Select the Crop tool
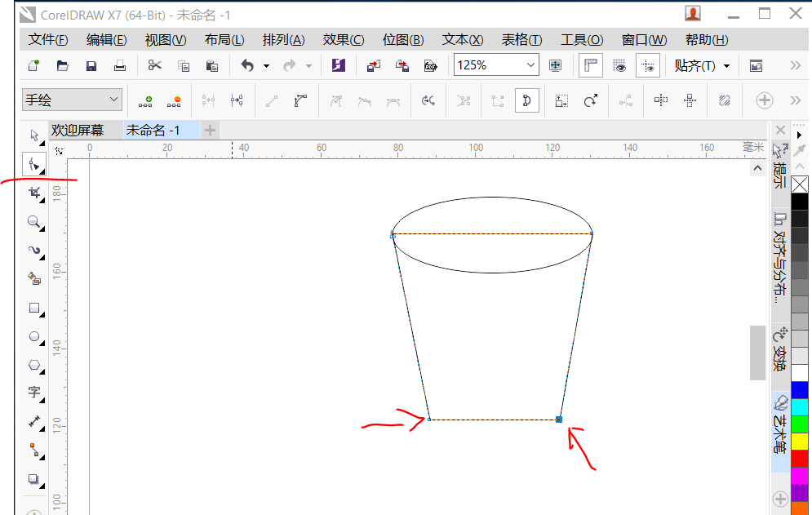Image resolution: width=812 pixels, height=515 pixels. pyautogui.click(x=34, y=193)
